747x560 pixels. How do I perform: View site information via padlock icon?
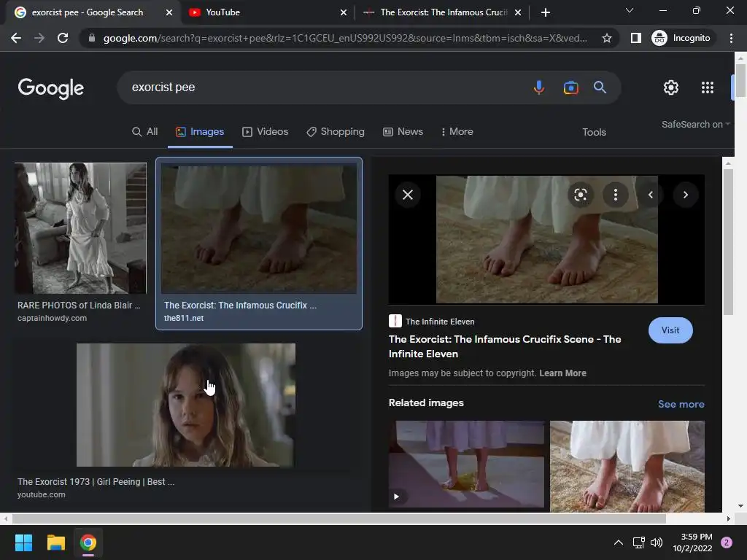pyautogui.click(x=91, y=38)
